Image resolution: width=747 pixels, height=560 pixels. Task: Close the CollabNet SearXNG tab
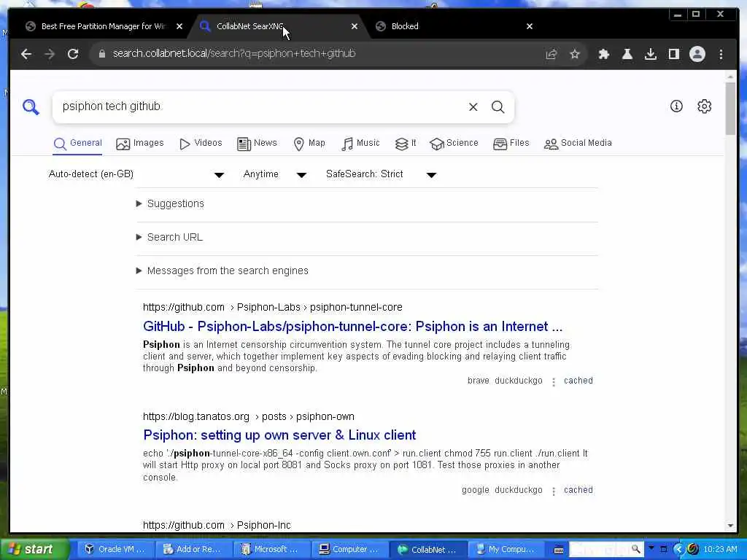click(355, 27)
